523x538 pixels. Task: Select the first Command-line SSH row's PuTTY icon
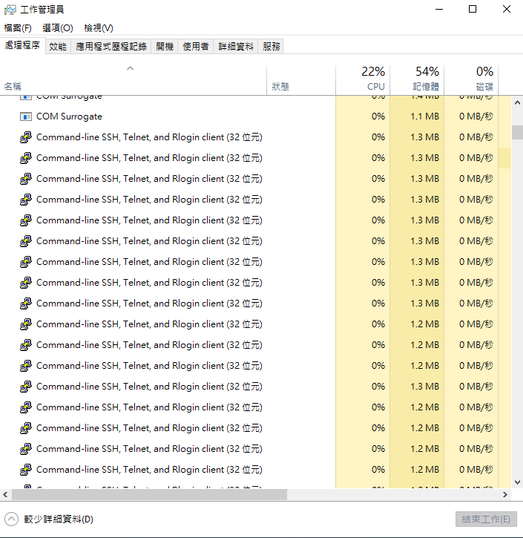[x=26, y=137]
